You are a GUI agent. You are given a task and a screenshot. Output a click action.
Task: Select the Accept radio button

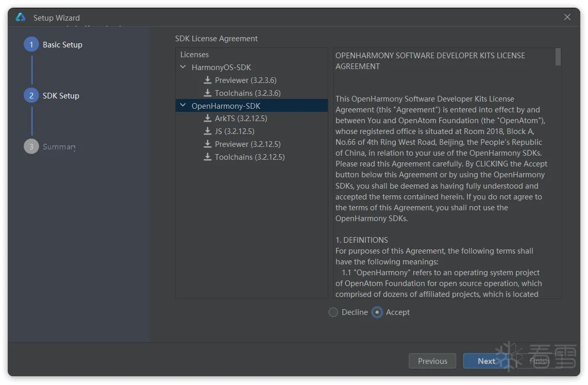click(x=377, y=312)
